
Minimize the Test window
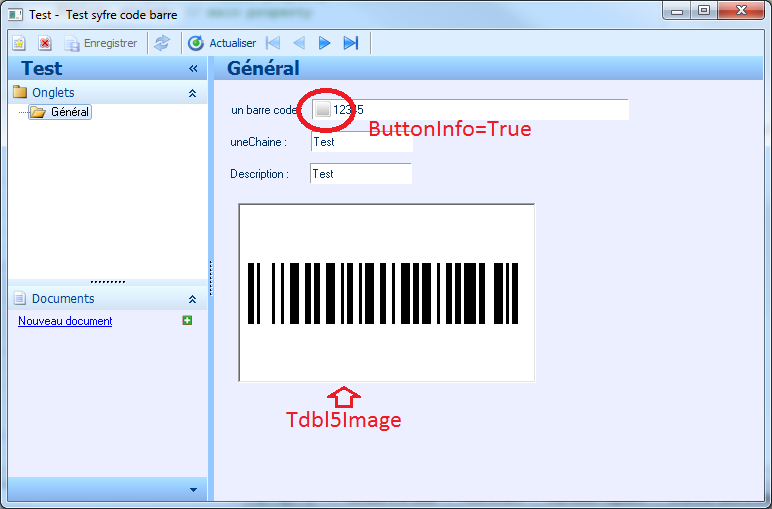tap(677, 11)
